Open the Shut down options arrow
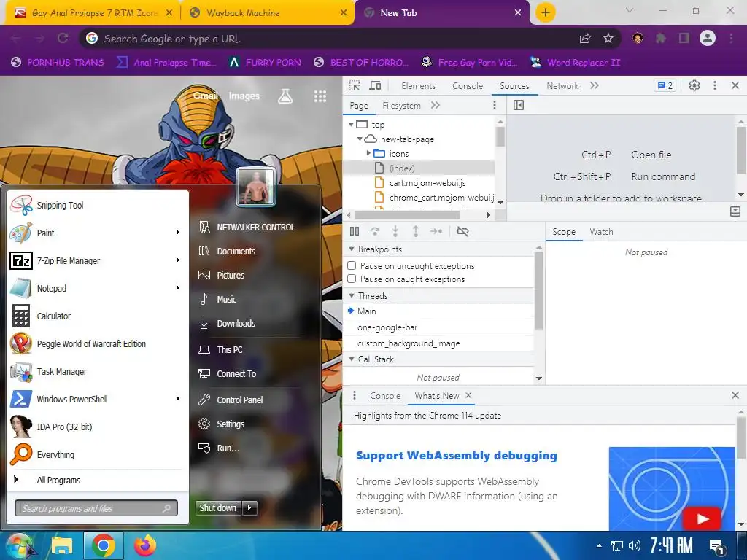Screen dimensions: 747x560 pyautogui.click(x=249, y=508)
